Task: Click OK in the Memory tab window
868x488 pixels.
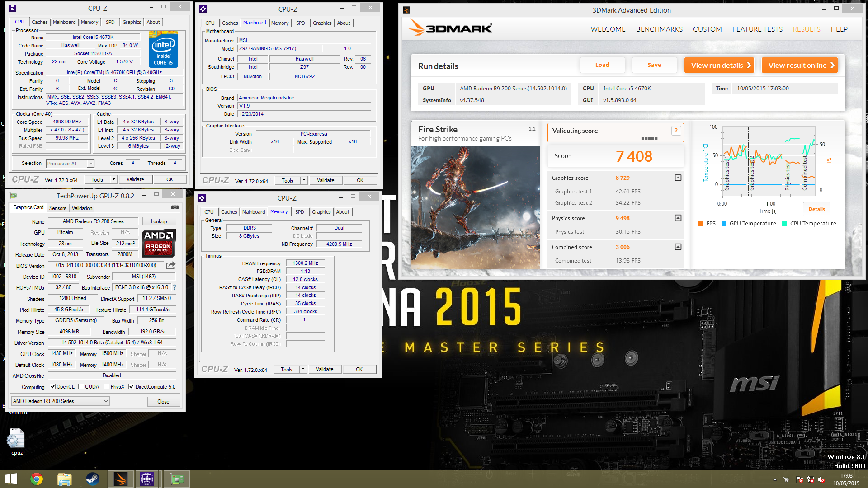Action: (359, 369)
